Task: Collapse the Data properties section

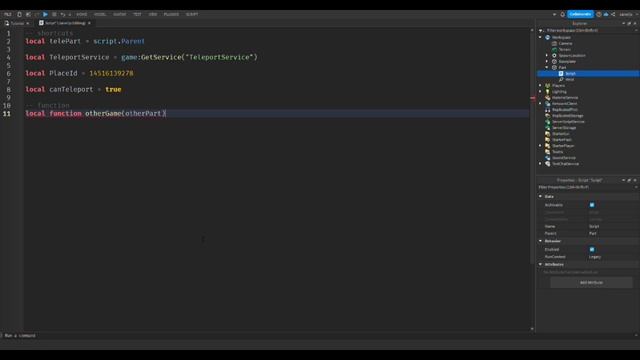Action: 540,196
